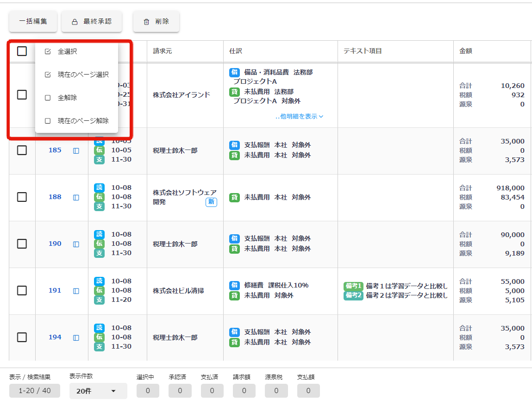Click the 1-20 / 40 result count
This screenshot has width=532, height=400.
pos(35,391)
